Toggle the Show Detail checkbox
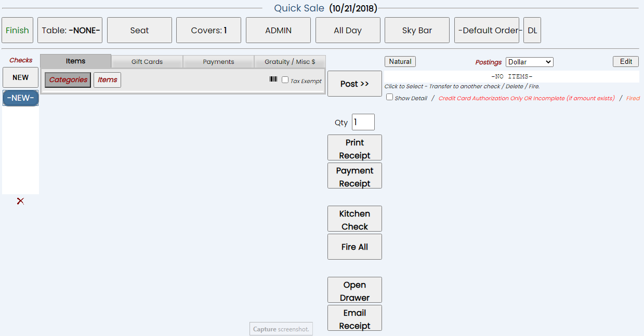 point(390,98)
